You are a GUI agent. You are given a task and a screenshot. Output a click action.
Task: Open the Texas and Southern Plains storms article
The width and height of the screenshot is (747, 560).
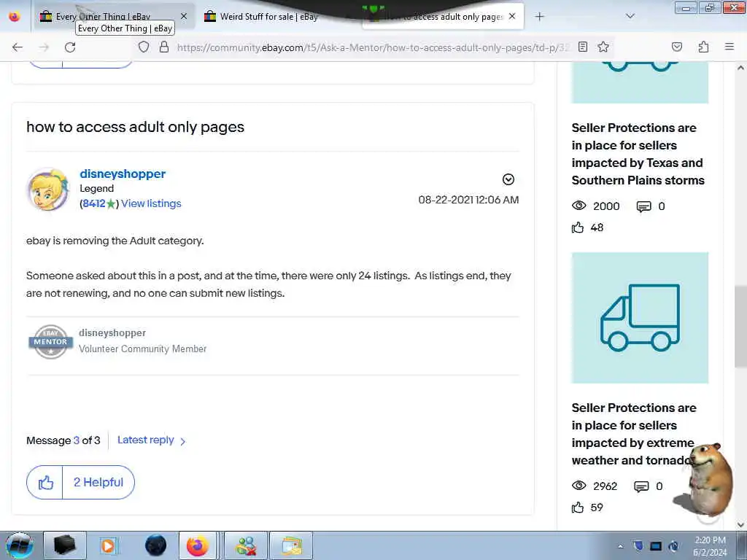[x=638, y=154]
